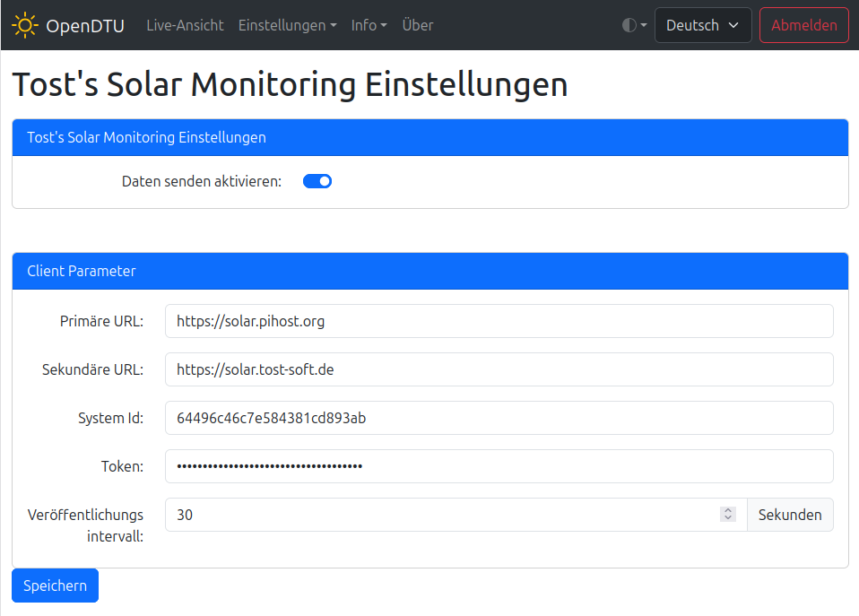
Task: Click into the Sekundäre URL field
Action: [x=499, y=369]
